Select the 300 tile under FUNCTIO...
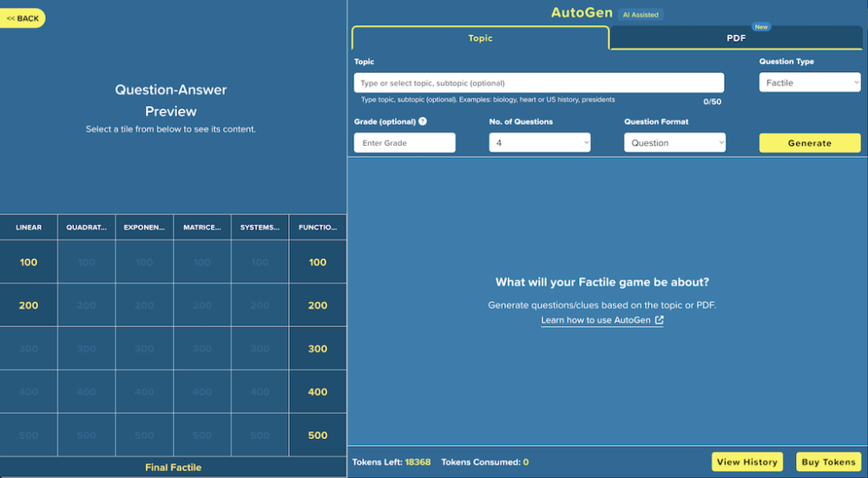The width and height of the screenshot is (868, 478). 318,349
